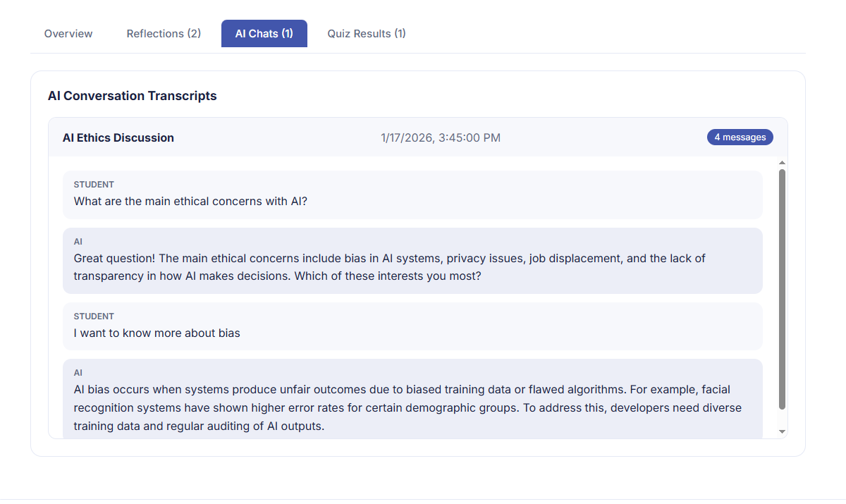Open the Reflections (2) tab
Screen dimensions: 846x504
click(164, 34)
